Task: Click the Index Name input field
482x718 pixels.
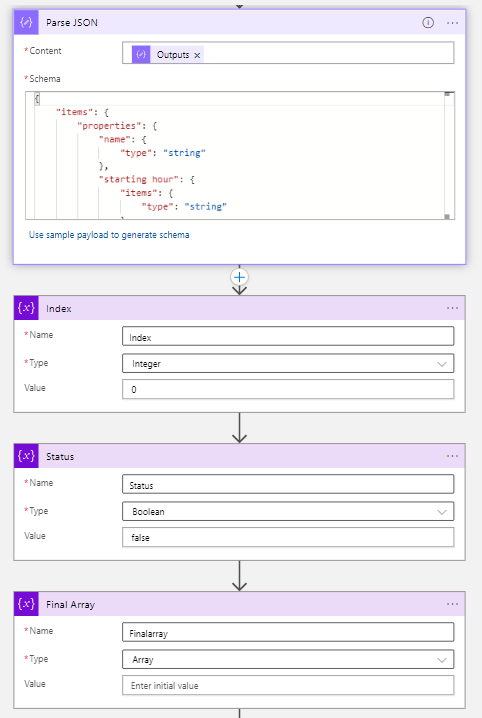Action: 288,337
